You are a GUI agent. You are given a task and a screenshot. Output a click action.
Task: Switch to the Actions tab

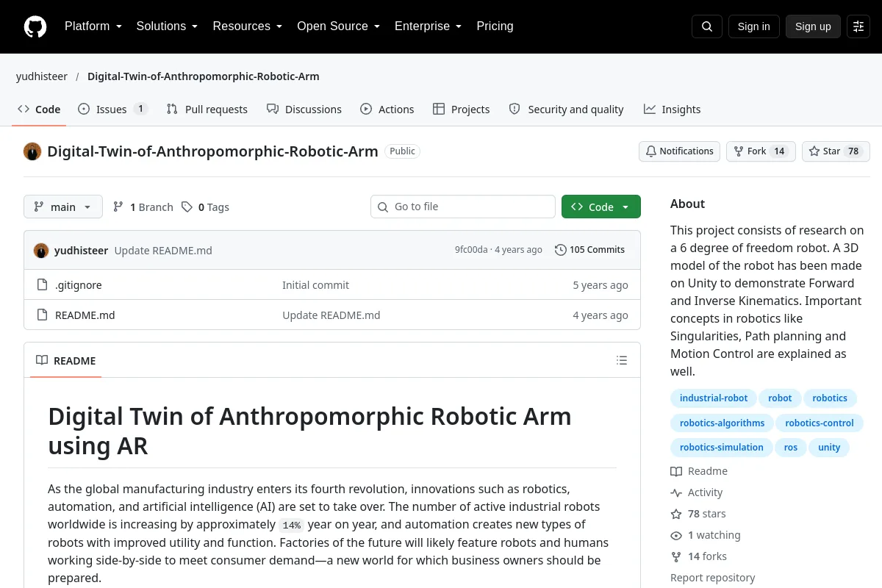pos(387,109)
